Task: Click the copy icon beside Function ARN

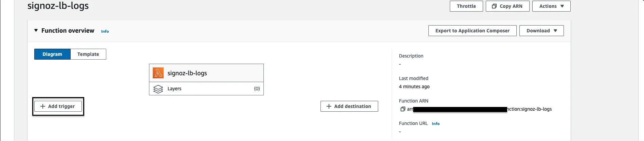Action: (x=403, y=109)
